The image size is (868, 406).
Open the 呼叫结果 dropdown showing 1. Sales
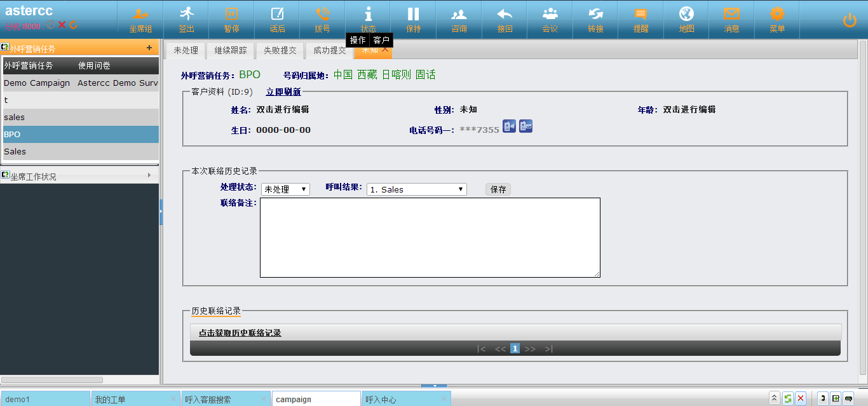[x=416, y=189]
